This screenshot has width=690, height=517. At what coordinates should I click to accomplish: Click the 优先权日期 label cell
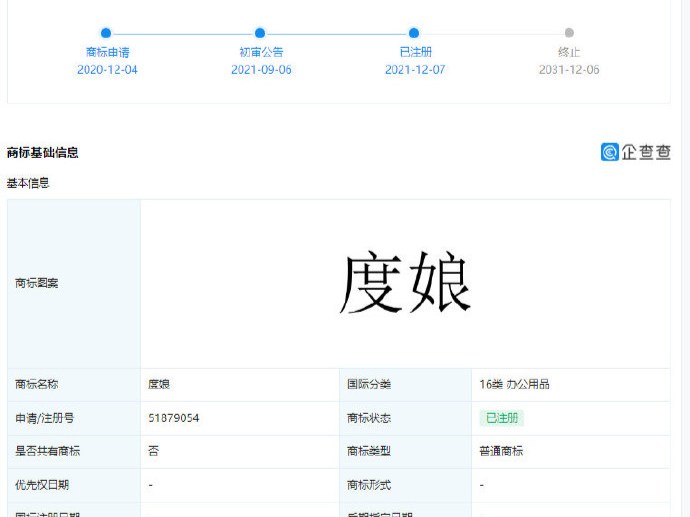click(74, 485)
